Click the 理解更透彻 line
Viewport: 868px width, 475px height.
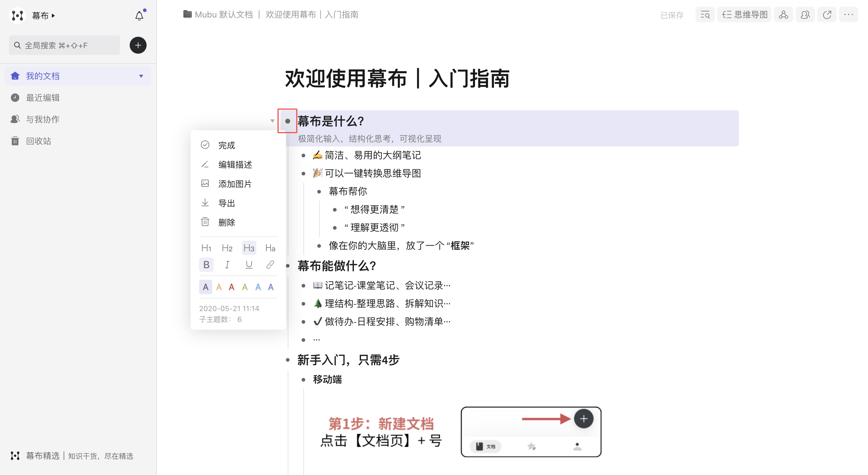coord(374,228)
